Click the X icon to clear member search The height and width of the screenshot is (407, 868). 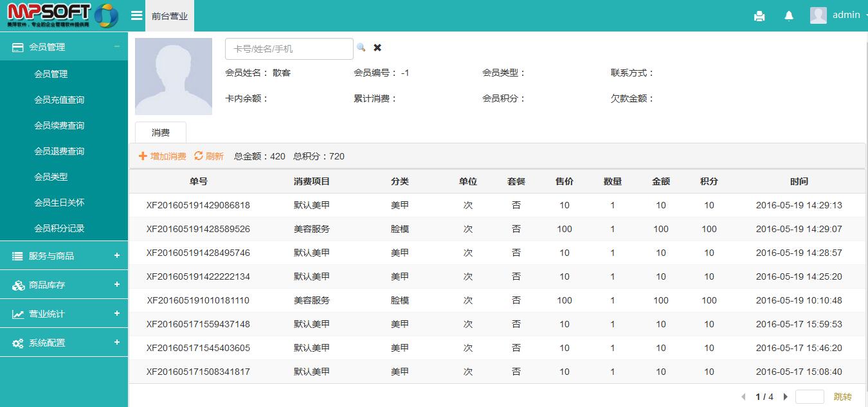tap(377, 47)
